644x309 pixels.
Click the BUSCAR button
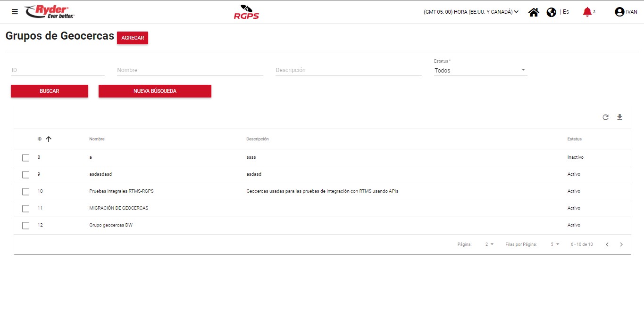point(50,91)
